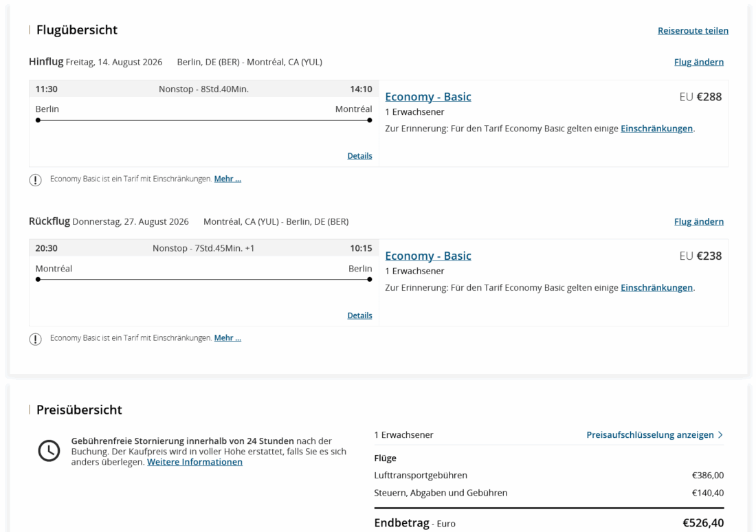Click the return flight price €238
The height and width of the screenshot is (532, 756).
pyautogui.click(x=709, y=256)
